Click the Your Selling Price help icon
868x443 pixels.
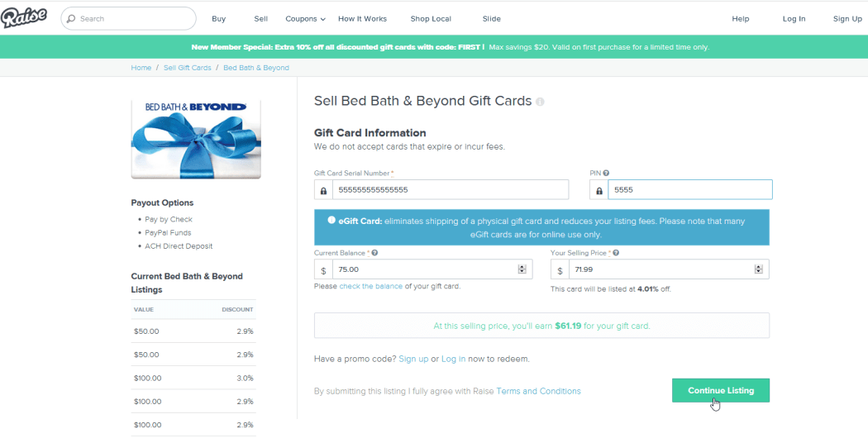(x=616, y=253)
